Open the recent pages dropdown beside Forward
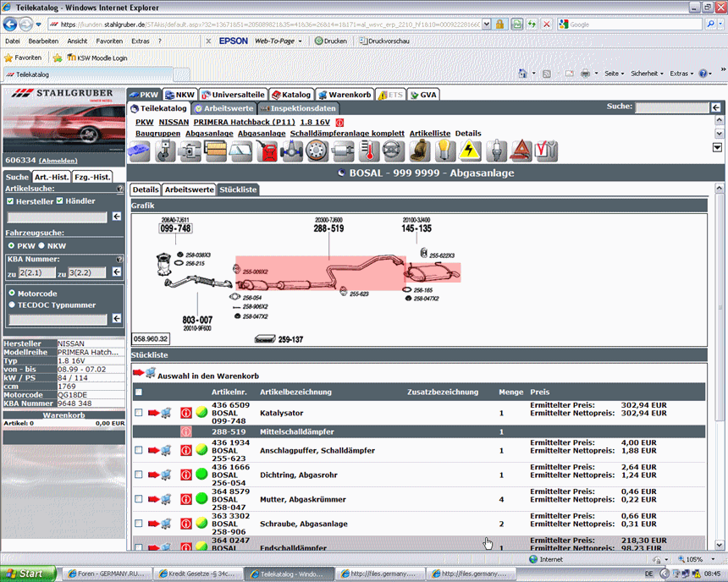Viewport: 728px width, 582px height. 39,25
